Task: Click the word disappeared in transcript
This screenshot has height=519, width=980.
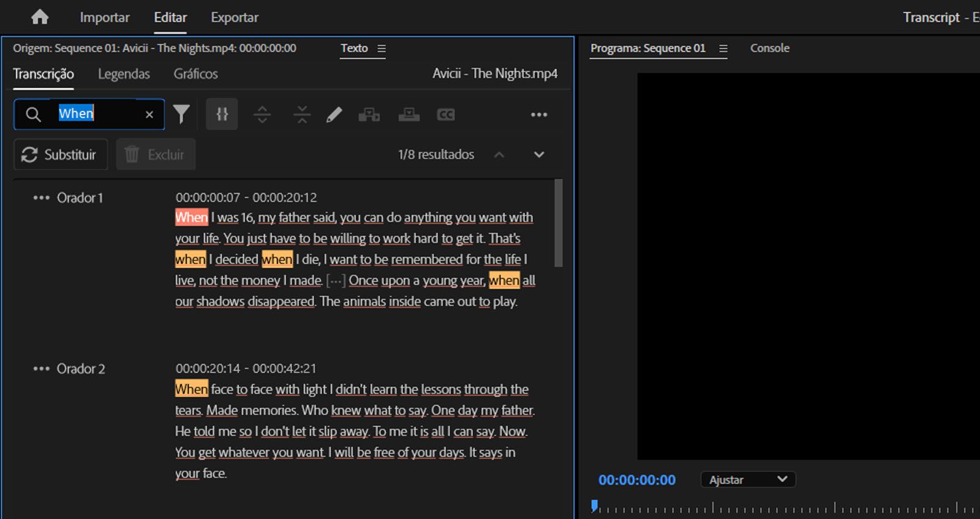Action: click(x=281, y=301)
